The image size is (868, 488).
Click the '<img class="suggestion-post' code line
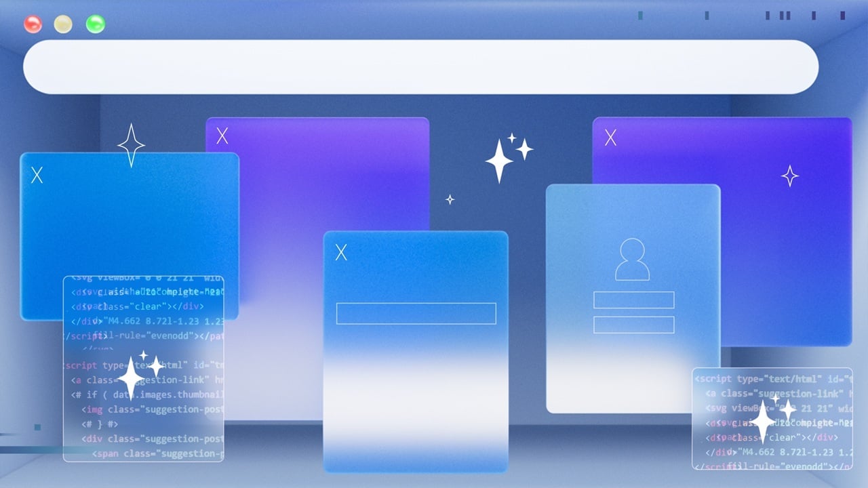pyautogui.click(x=152, y=409)
